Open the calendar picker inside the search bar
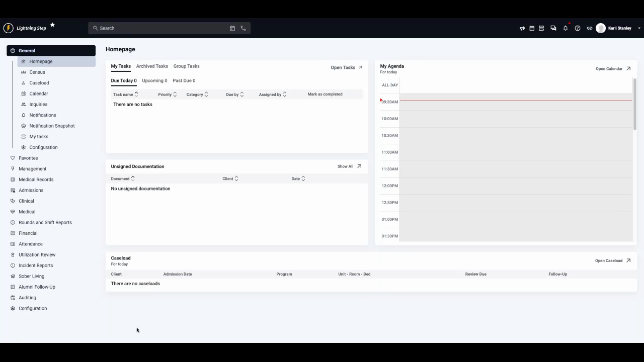The width and height of the screenshot is (644, 362). tap(232, 28)
